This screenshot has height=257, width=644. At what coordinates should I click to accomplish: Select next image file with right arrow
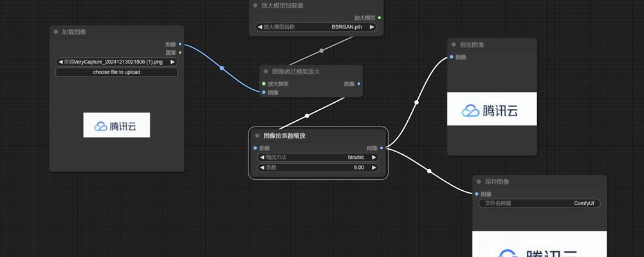tap(173, 62)
